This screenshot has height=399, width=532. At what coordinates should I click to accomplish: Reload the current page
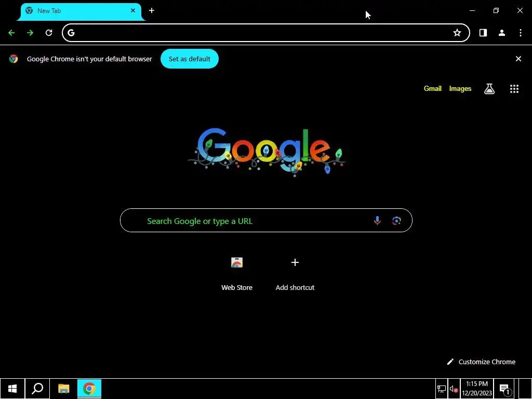click(x=49, y=33)
